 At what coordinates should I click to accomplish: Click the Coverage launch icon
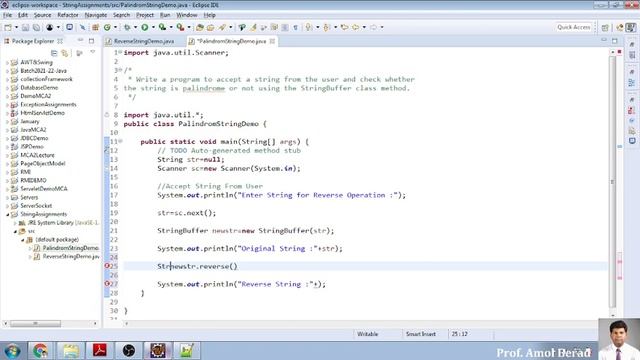pyautogui.click(x=162, y=27)
